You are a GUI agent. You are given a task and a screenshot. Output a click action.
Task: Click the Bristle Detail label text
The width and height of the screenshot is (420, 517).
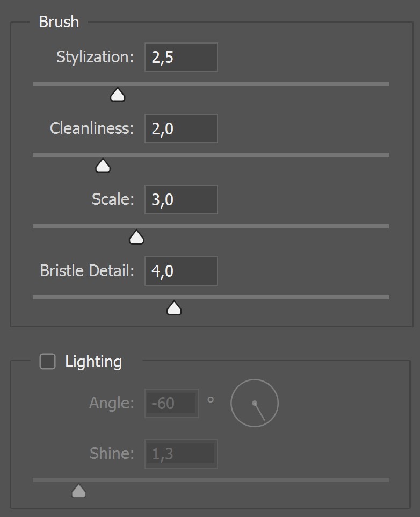[87, 270]
